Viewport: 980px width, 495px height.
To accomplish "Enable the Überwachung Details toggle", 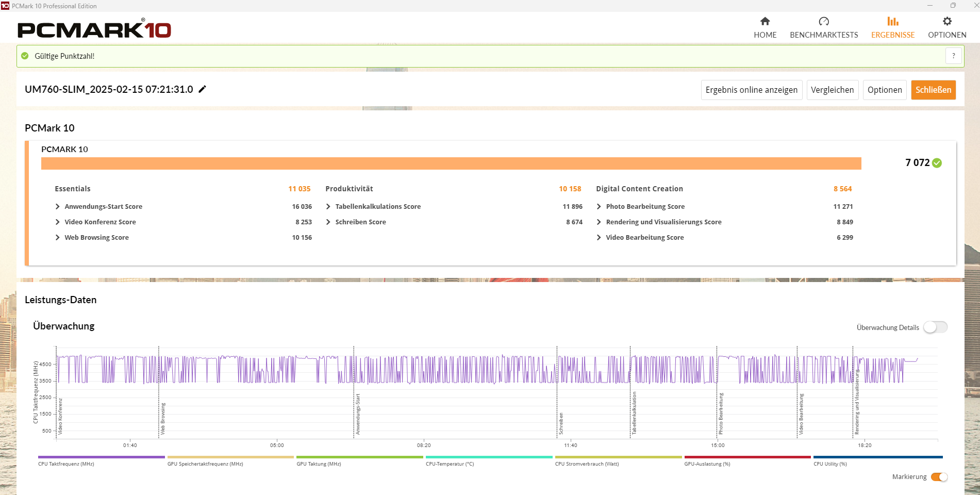I will [935, 327].
